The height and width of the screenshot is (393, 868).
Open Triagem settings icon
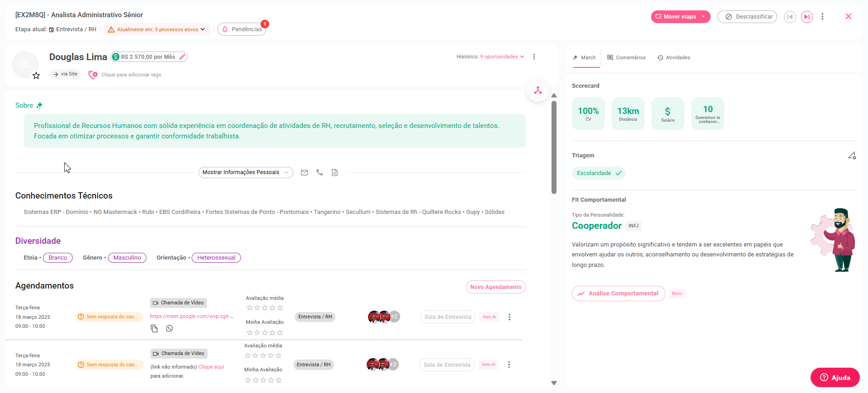pos(851,156)
